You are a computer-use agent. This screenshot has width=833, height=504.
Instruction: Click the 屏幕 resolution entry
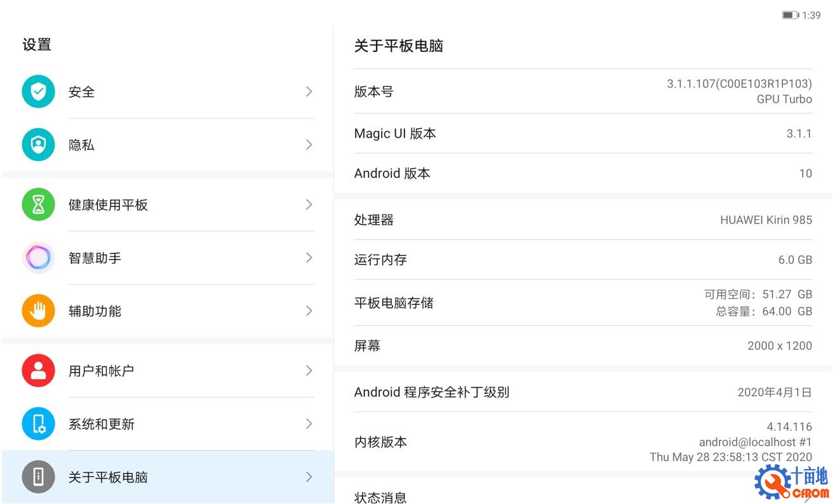571,346
